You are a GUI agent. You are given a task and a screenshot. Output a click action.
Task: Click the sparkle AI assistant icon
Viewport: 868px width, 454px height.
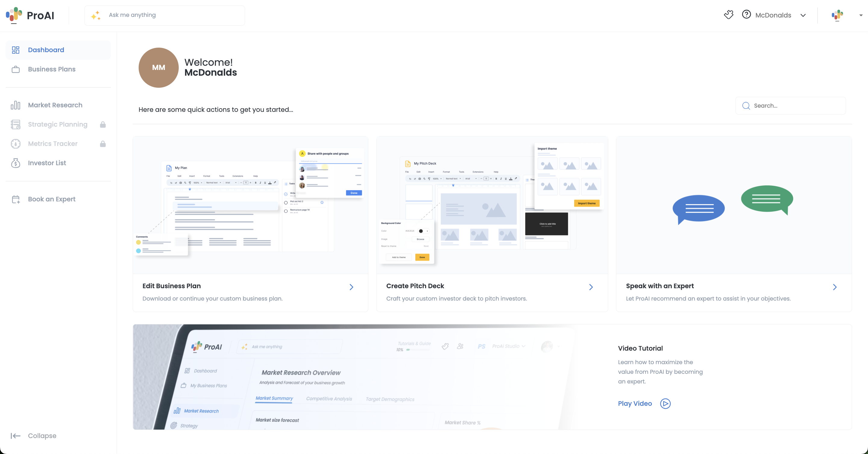pos(96,15)
